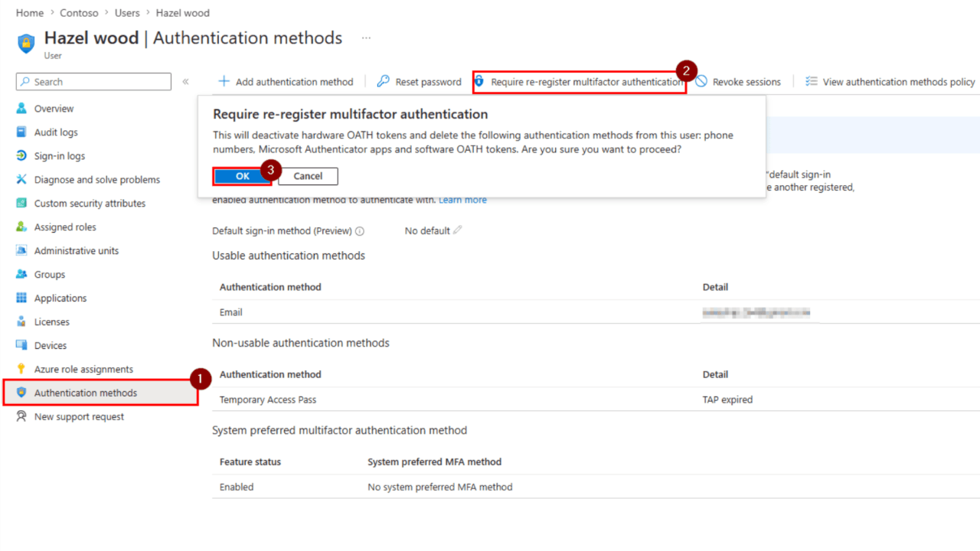This screenshot has height=551, width=980.
Task: Collapse the sidebar with double-chevron icon
Action: click(x=185, y=82)
